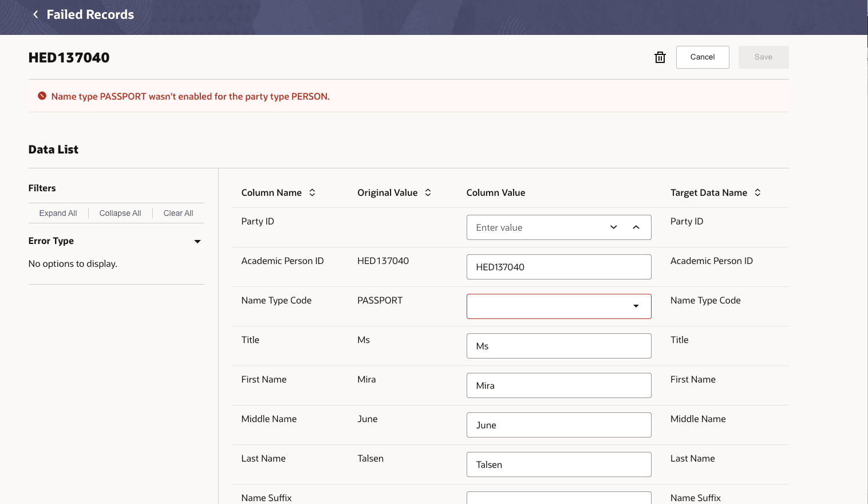Click the Data List heading
The height and width of the screenshot is (504, 868).
(53, 149)
